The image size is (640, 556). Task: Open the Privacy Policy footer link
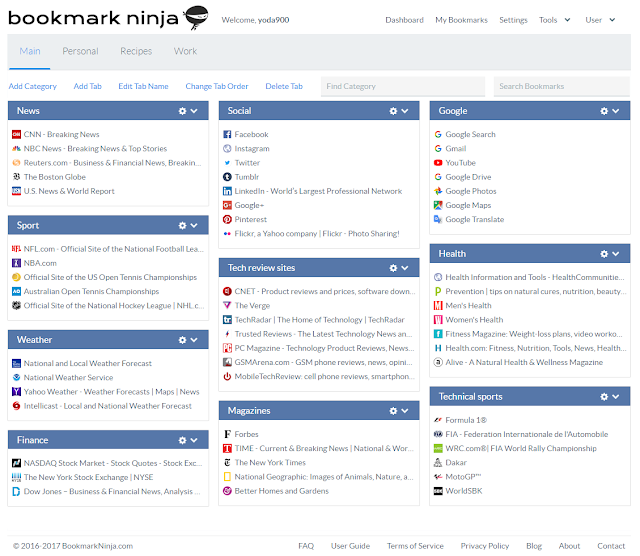tap(484, 546)
